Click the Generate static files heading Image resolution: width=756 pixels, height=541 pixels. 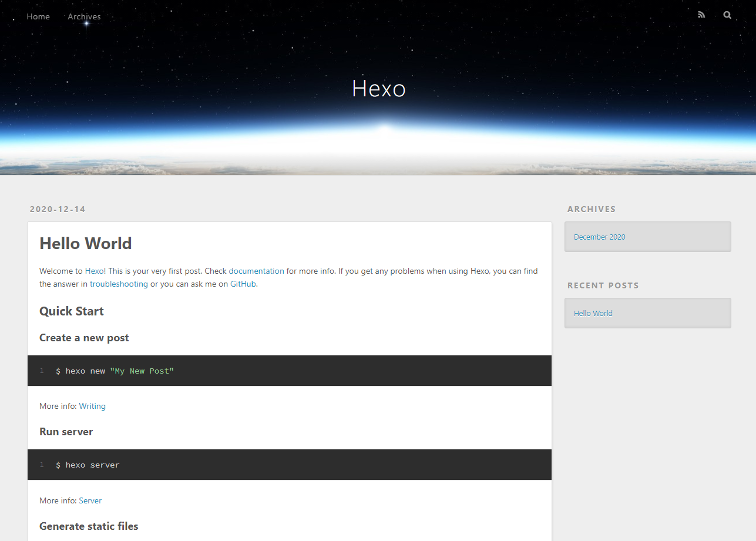point(89,526)
